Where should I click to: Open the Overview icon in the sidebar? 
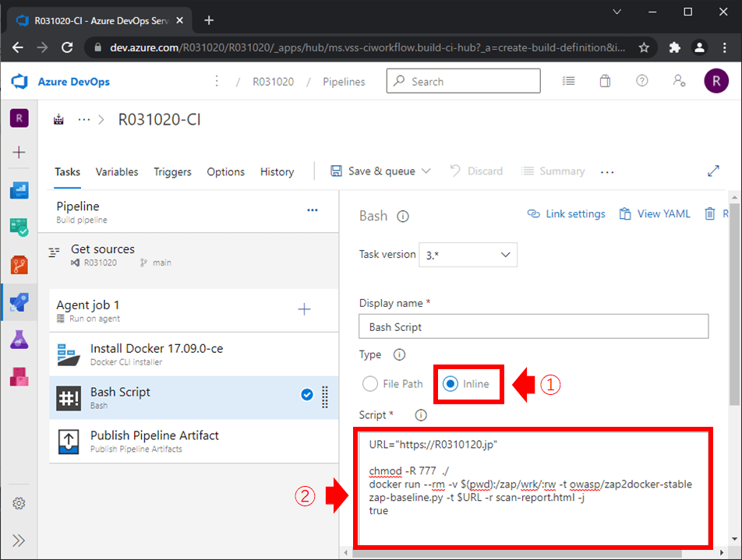tap(19, 190)
